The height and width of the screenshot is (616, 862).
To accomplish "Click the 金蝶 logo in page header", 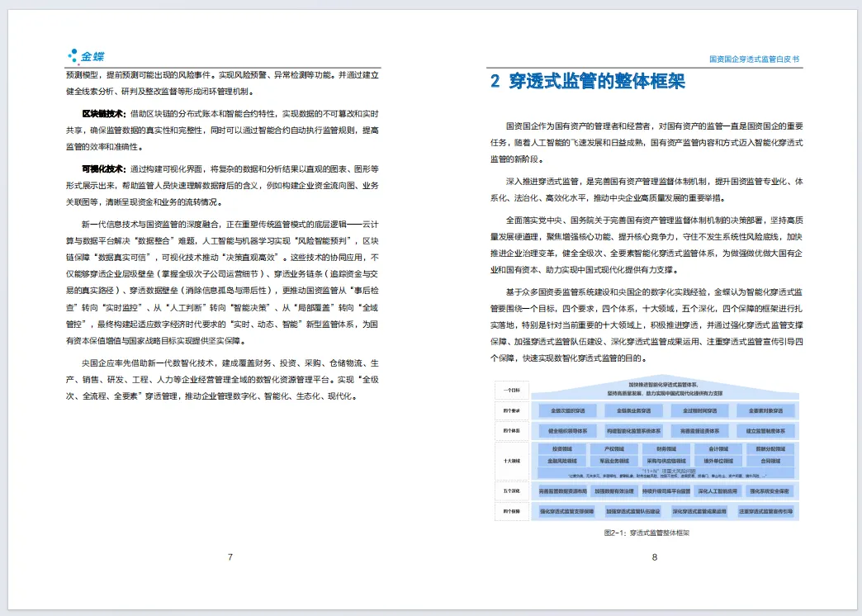I will pyautogui.click(x=86, y=55).
